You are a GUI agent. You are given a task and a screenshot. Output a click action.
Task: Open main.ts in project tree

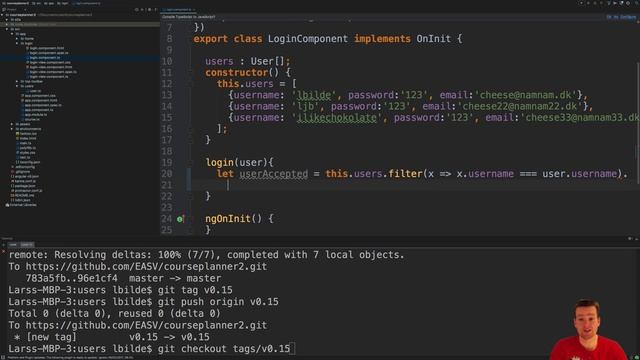click(25, 143)
